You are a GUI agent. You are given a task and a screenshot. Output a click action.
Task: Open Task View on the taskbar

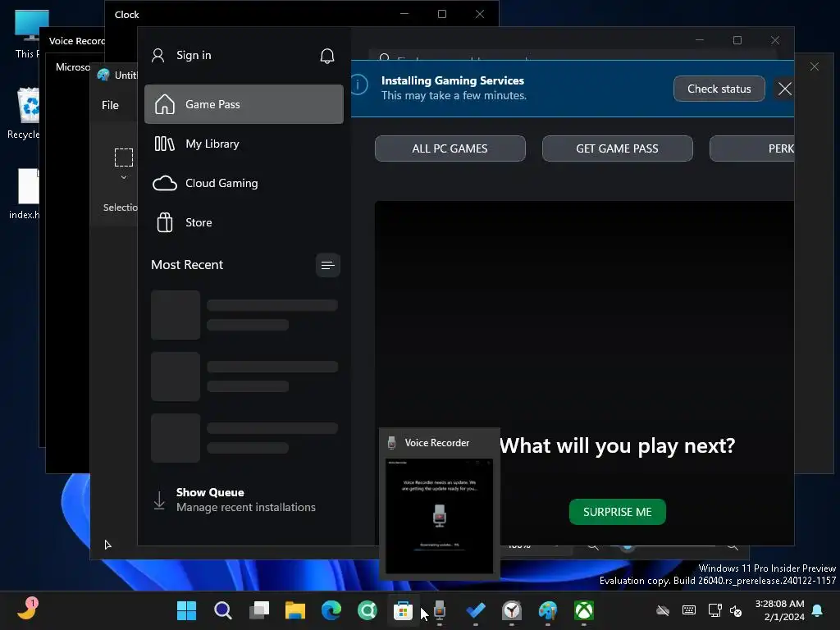coord(259,610)
